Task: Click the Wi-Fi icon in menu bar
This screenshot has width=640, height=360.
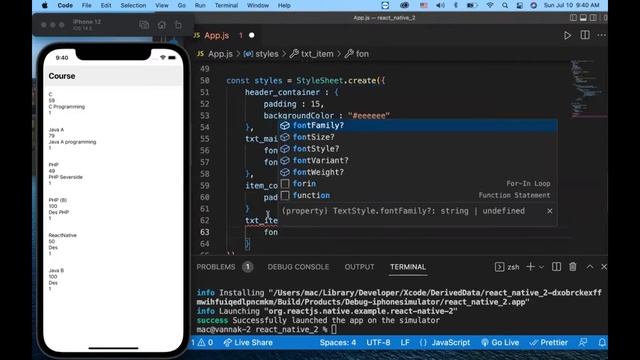Action: [490, 5]
